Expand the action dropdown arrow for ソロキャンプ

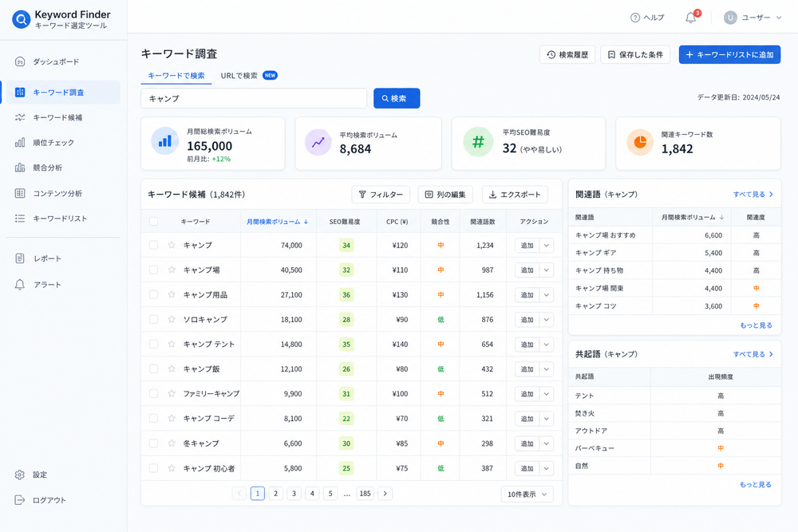point(546,319)
